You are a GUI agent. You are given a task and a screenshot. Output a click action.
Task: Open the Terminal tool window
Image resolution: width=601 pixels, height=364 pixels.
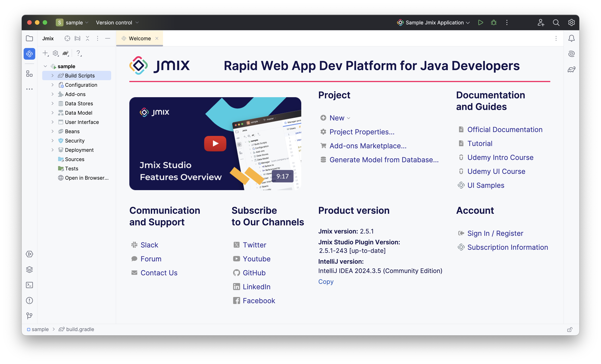point(29,285)
